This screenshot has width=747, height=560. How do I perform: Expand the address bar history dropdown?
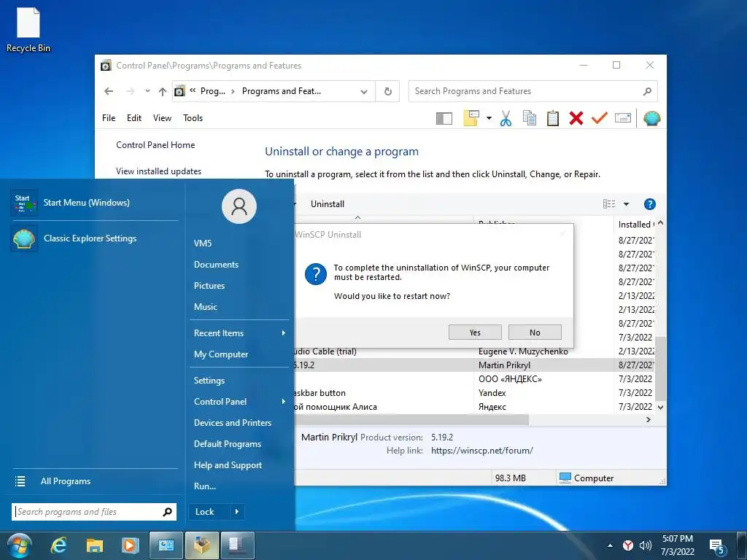coord(364,91)
